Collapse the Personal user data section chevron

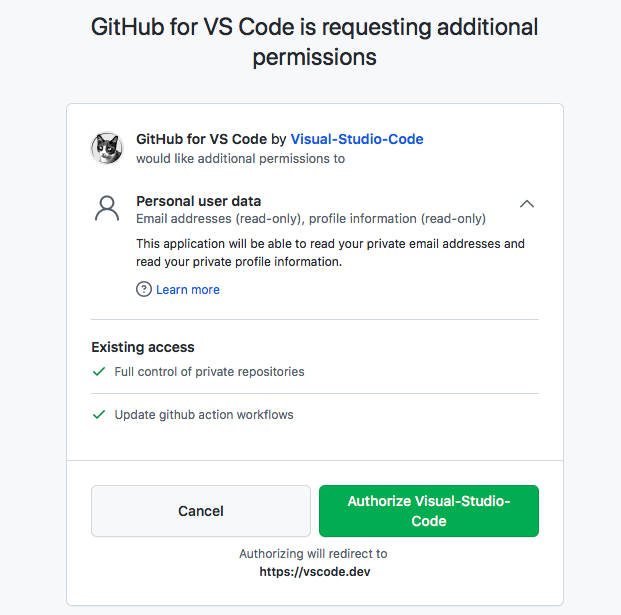(527, 204)
